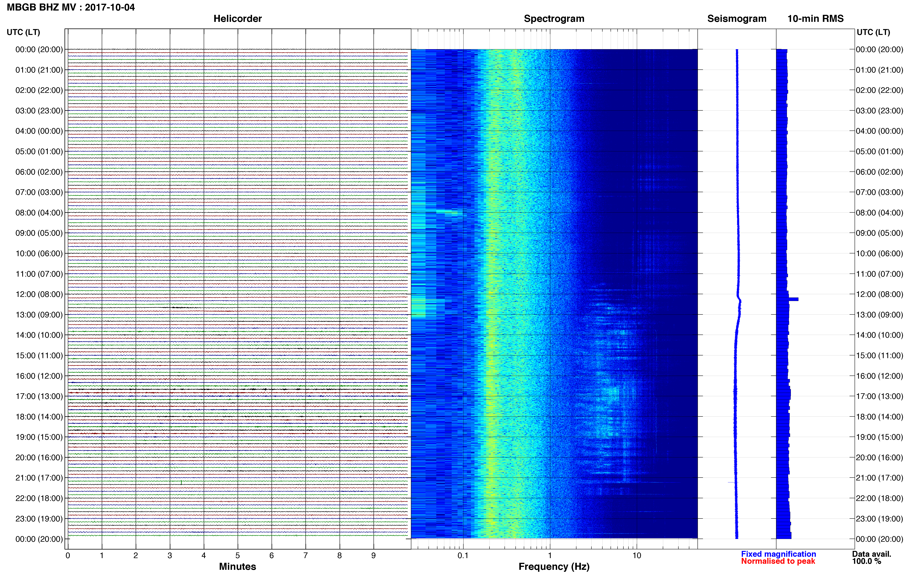This screenshot has width=924, height=578.
Task: Click the left '14:00 (10:00)' time label
Action: (x=39, y=335)
